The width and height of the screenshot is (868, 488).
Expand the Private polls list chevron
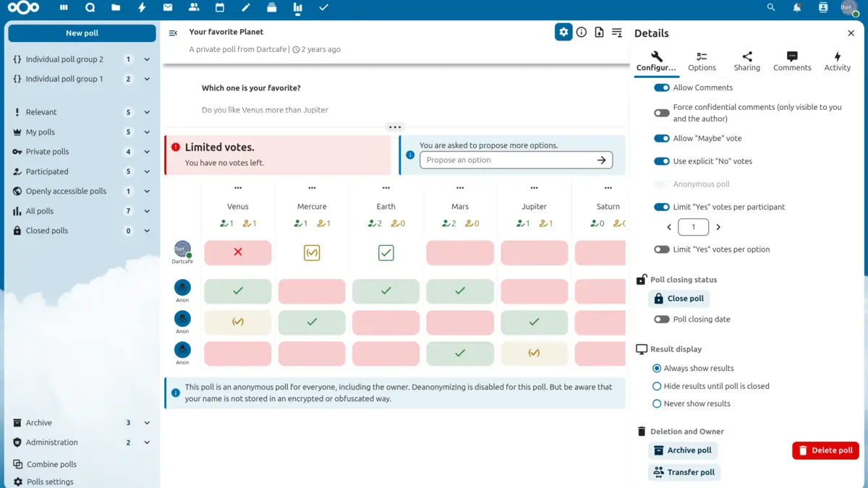pyautogui.click(x=147, y=152)
